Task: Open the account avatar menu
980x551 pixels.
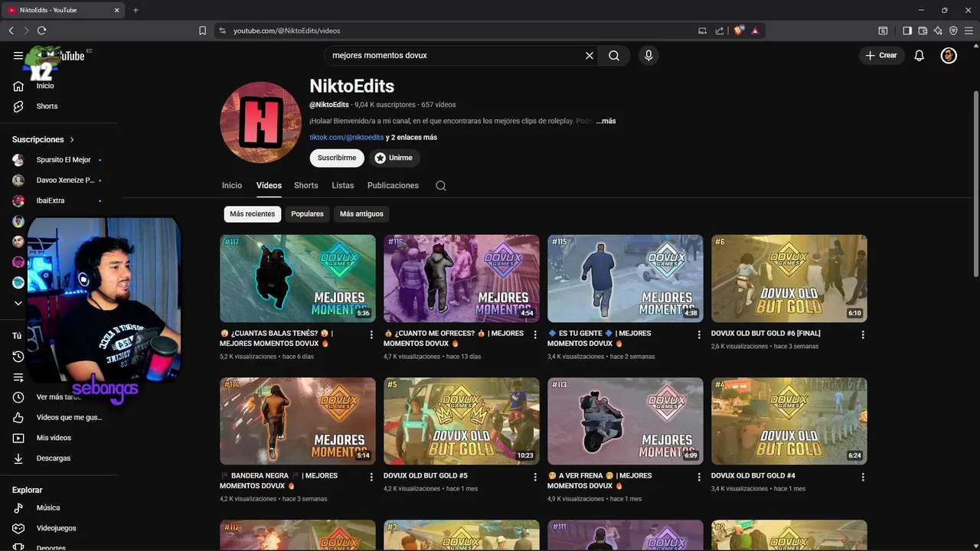Action: [949, 56]
